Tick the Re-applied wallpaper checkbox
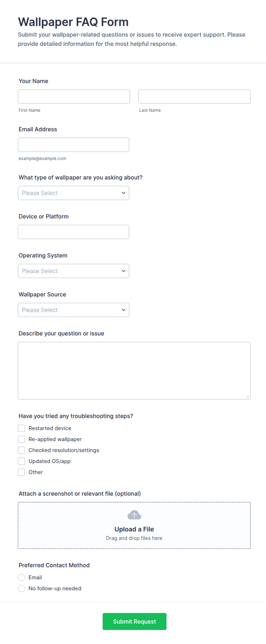266x644 pixels. [21, 439]
